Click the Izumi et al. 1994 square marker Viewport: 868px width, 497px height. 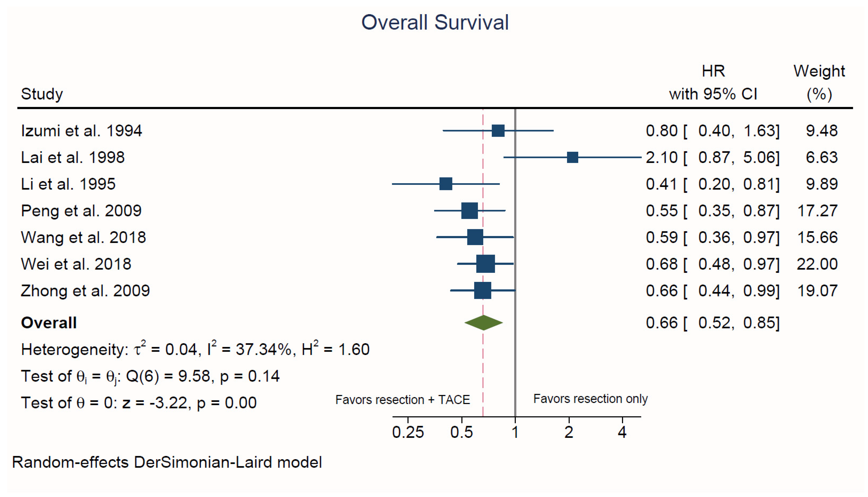tap(498, 131)
